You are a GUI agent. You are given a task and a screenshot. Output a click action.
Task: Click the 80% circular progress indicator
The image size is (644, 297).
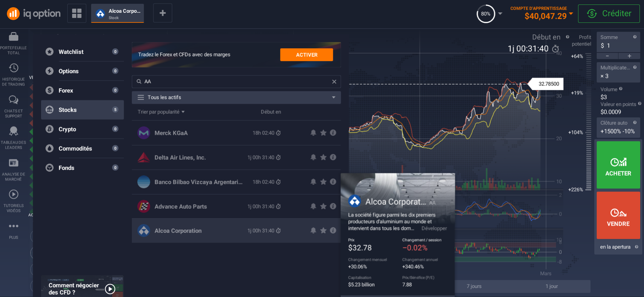pos(486,14)
